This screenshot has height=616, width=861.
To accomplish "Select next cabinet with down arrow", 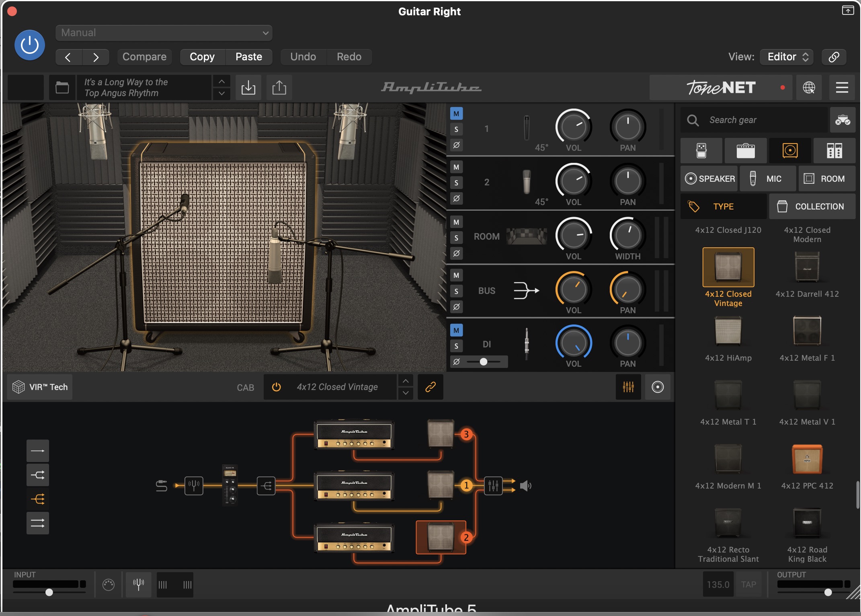I will click(406, 393).
